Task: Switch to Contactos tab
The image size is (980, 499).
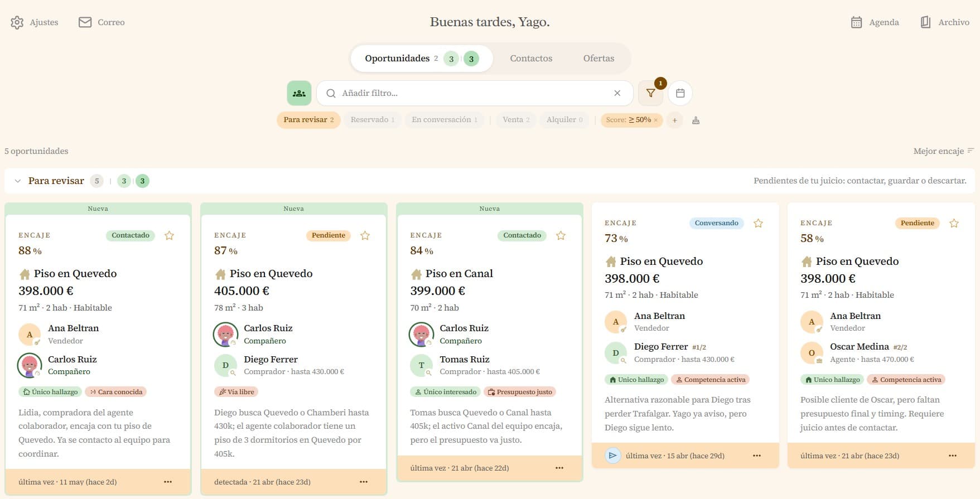Action: coord(531,59)
